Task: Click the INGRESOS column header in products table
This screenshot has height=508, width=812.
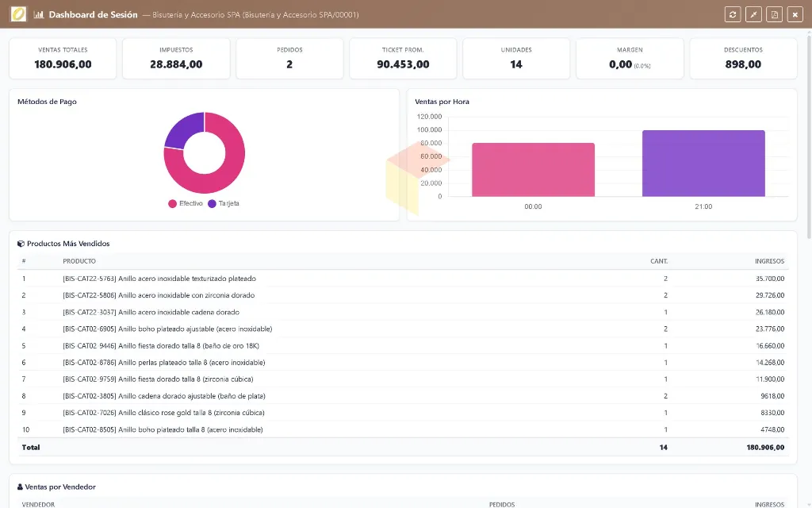Action: point(769,261)
